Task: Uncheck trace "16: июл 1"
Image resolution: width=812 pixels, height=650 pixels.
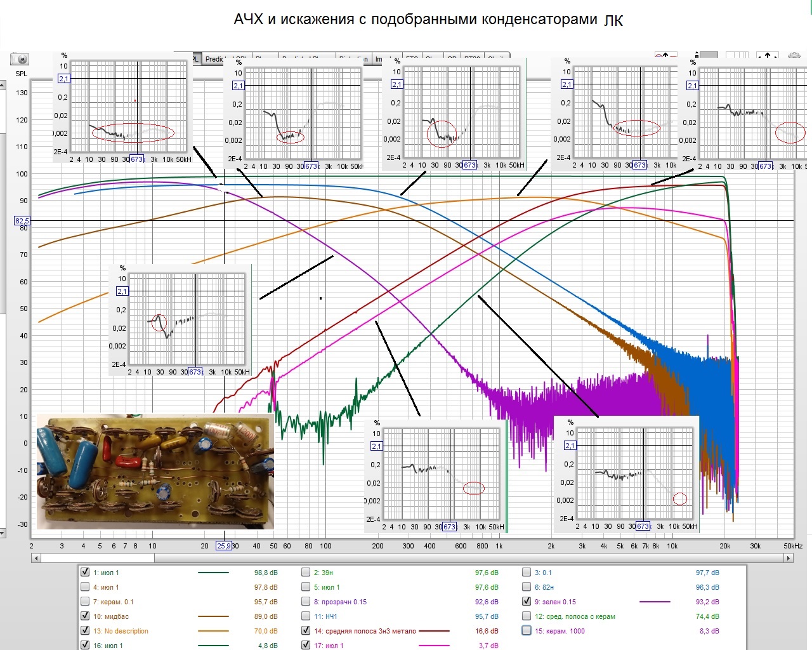Action: point(85,646)
